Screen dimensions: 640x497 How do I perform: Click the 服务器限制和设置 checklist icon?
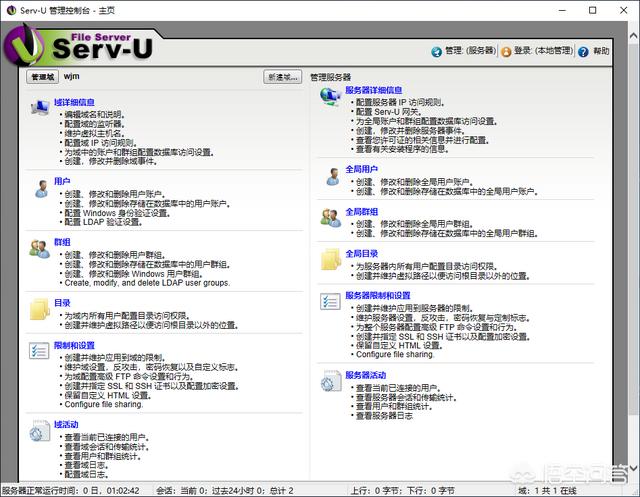(330, 302)
